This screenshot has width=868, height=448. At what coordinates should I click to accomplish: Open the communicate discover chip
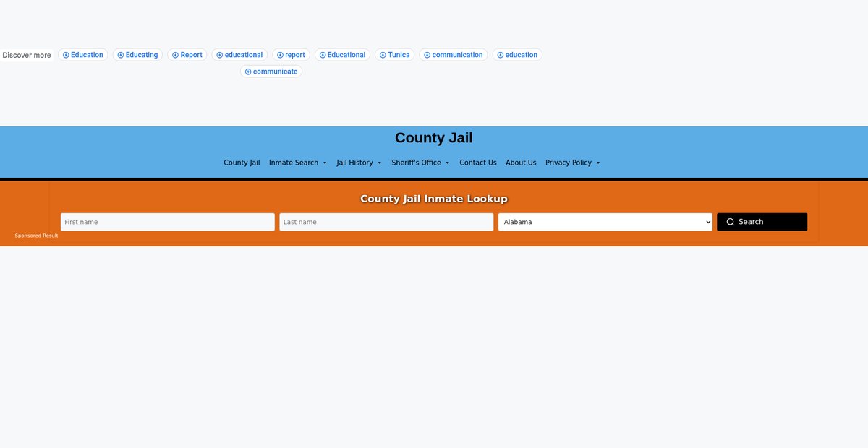pos(271,72)
